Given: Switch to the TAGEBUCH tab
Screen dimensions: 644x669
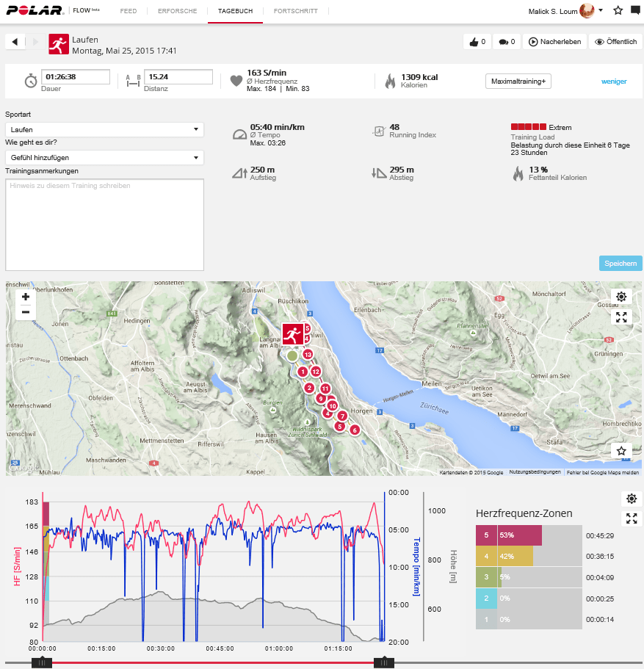Looking at the screenshot, I should (x=235, y=12).
